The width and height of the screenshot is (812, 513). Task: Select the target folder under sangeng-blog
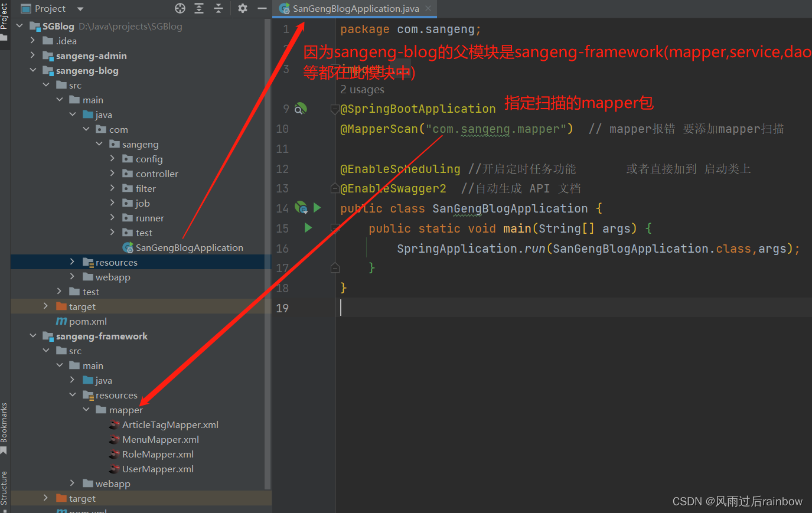81,306
